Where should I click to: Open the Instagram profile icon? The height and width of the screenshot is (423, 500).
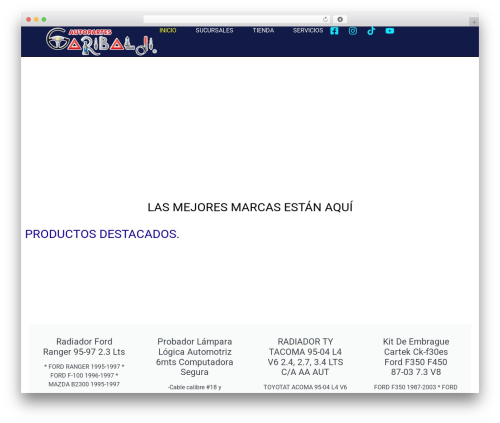point(353,31)
